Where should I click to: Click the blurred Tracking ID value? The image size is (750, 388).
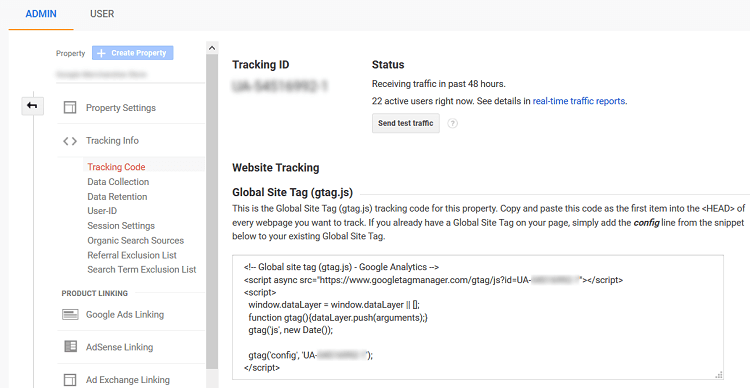click(280, 86)
